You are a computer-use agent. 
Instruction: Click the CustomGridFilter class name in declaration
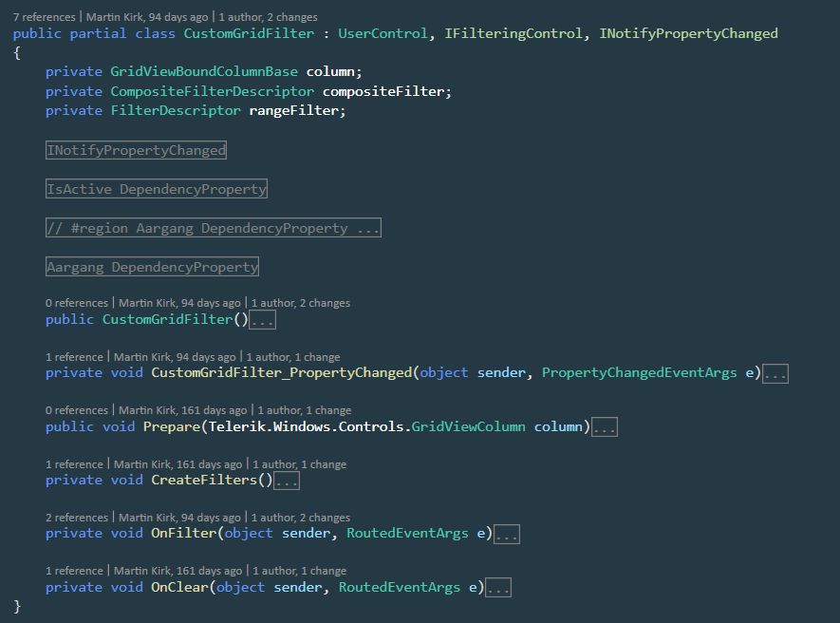[x=249, y=34]
